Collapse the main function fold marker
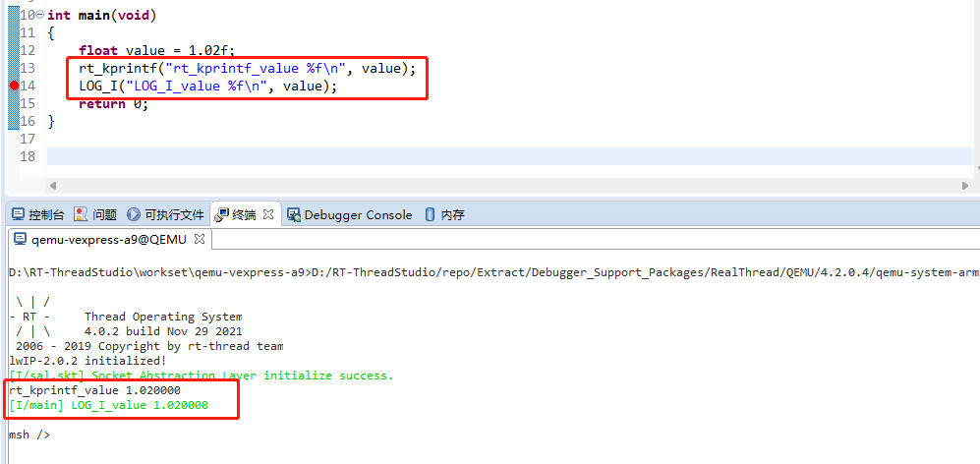The image size is (980, 464). [x=39, y=16]
